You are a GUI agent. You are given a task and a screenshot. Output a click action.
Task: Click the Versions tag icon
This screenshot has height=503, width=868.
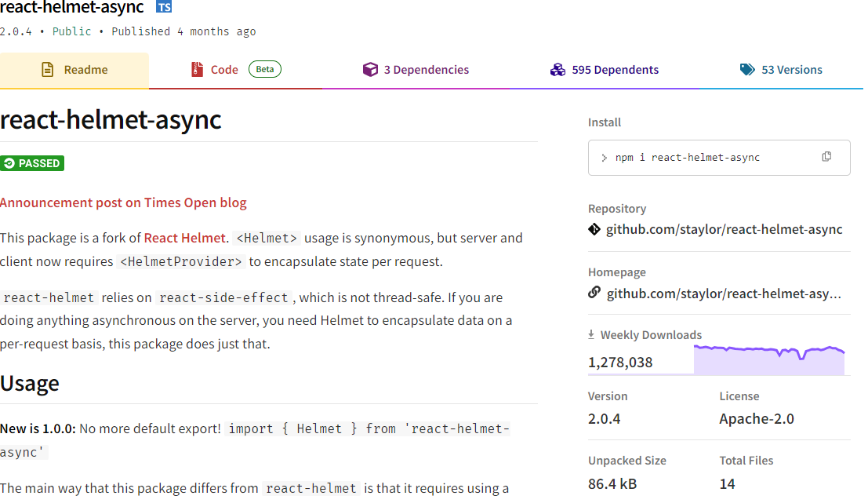(748, 69)
